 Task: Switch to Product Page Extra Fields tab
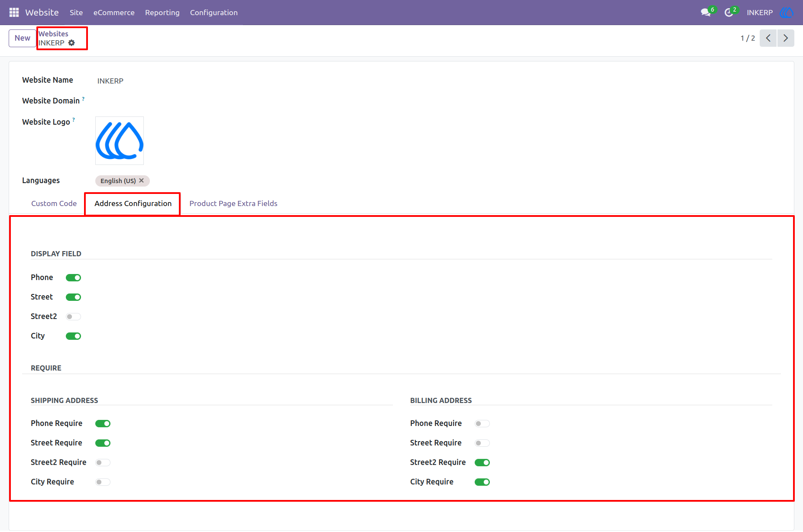point(233,203)
